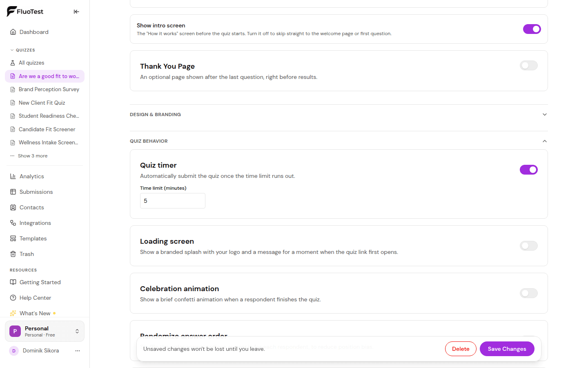Open the Wellness Intake Screen quiz

tap(45, 143)
